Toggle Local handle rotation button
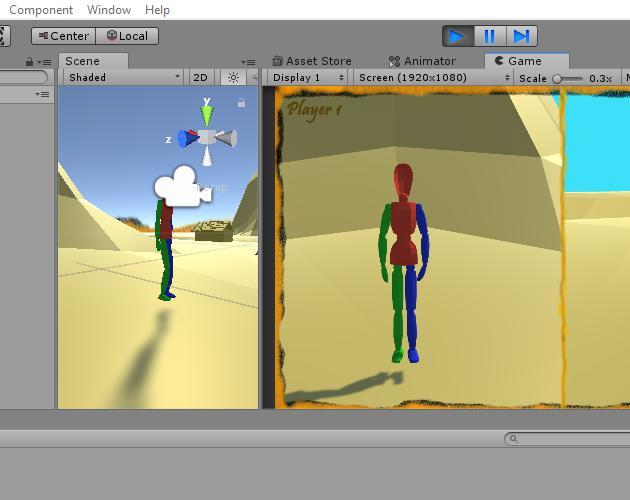 [x=127, y=36]
